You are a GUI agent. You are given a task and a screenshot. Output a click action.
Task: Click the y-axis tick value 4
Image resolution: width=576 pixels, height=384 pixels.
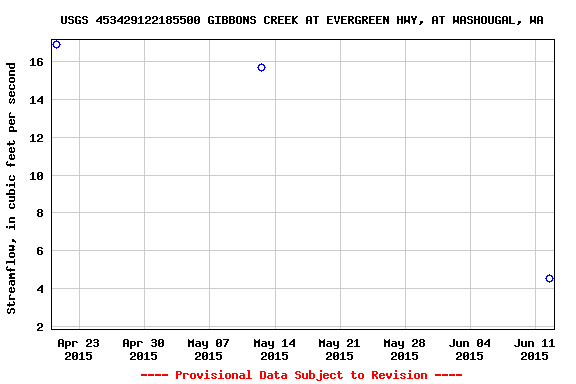[40, 289]
